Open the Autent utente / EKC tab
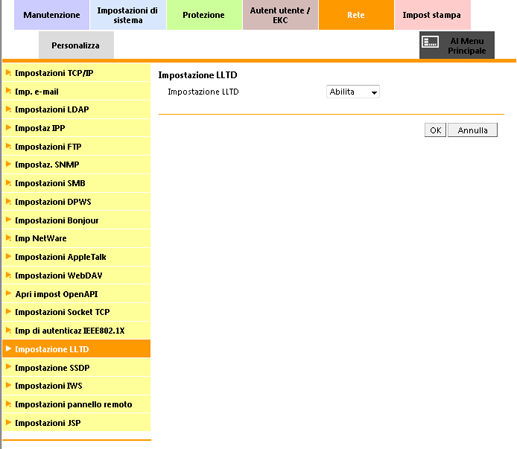Image resolution: width=517 pixels, height=449 pixels. pyautogui.click(x=280, y=15)
